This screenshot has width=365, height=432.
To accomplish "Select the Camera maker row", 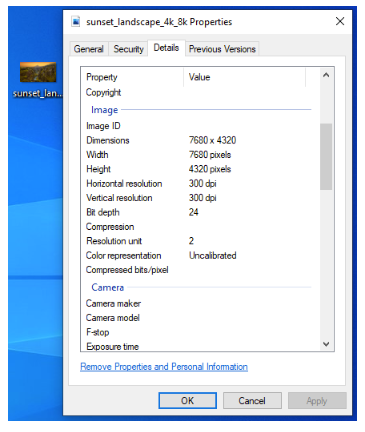I will point(113,303).
